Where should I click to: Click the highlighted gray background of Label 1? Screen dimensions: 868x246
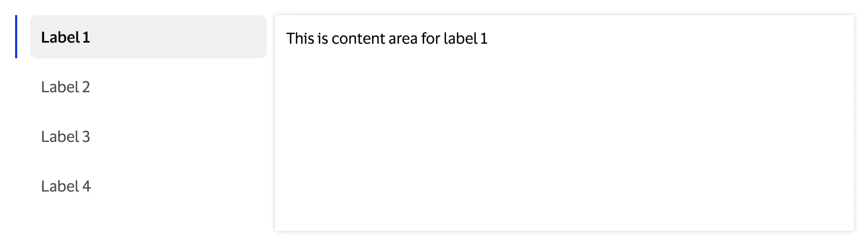click(x=178, y=37)
